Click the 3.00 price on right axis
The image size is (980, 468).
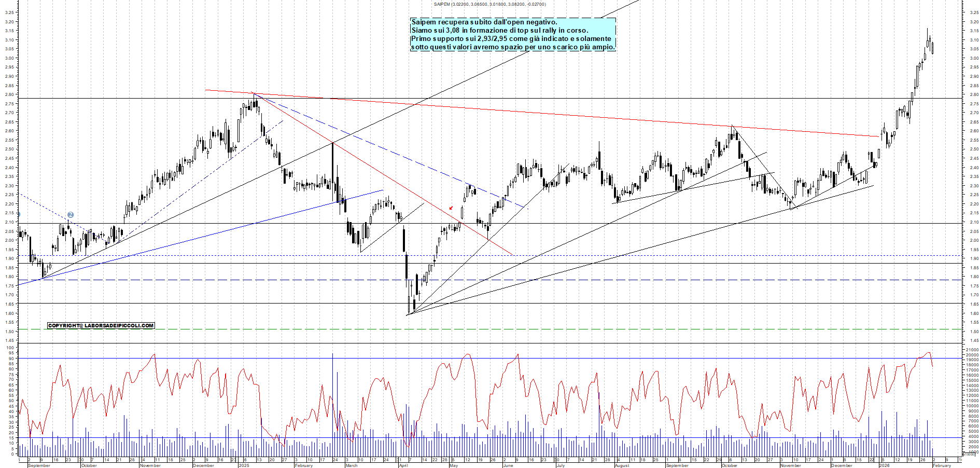pos(974,58)
